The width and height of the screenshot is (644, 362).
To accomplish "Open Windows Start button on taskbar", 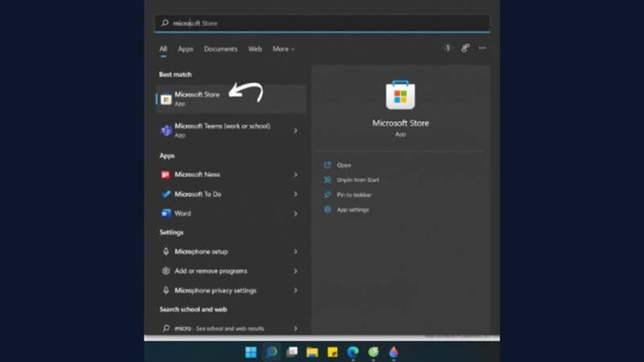I will [251, 352].
